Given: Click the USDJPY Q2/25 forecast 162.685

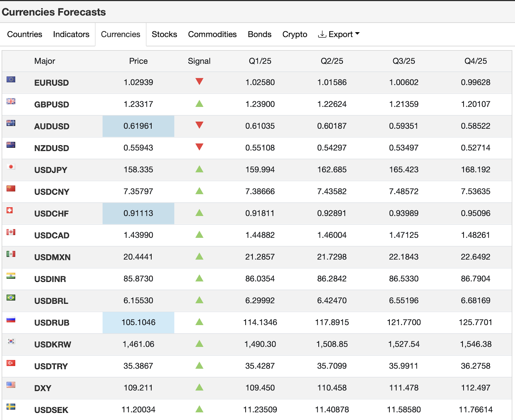Looking at the screenshot, I should pyautogui.click(x=332, y=170).
